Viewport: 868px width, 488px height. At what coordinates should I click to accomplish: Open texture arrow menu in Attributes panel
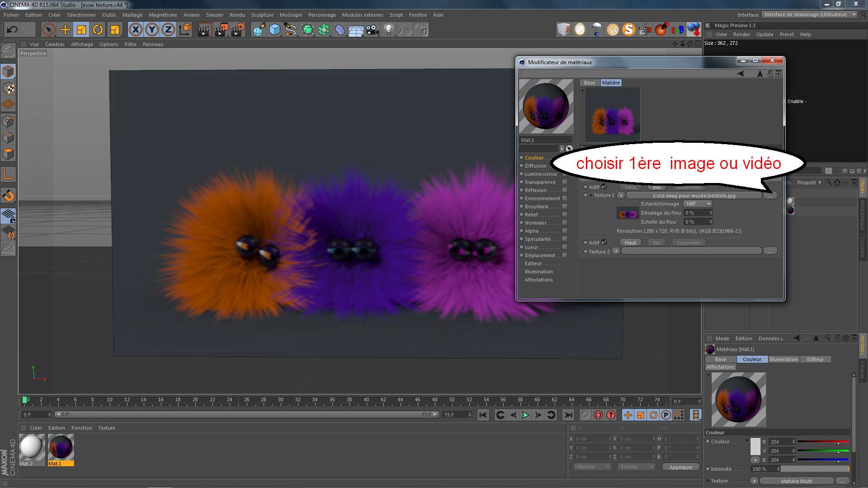coord(754,481)
